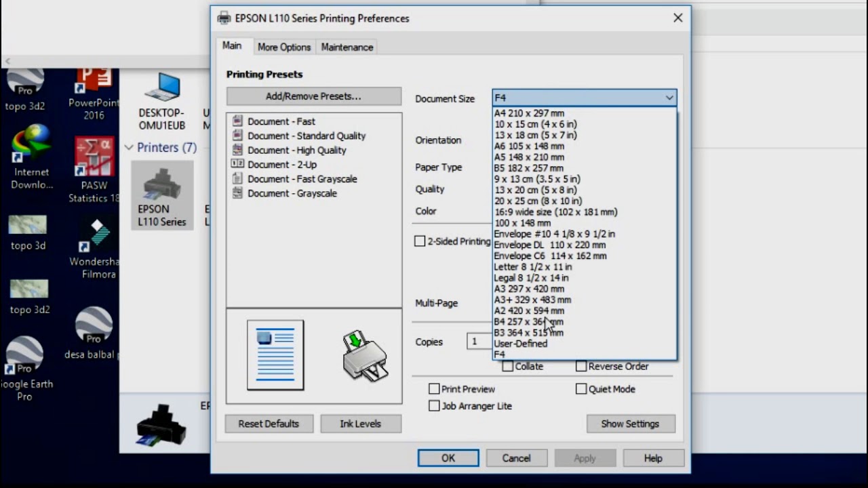Image resolution: width=868 pixels, height=488 pixels.
Task: Click the Document - Fast Grayscale preset icon
Action: 237,178
